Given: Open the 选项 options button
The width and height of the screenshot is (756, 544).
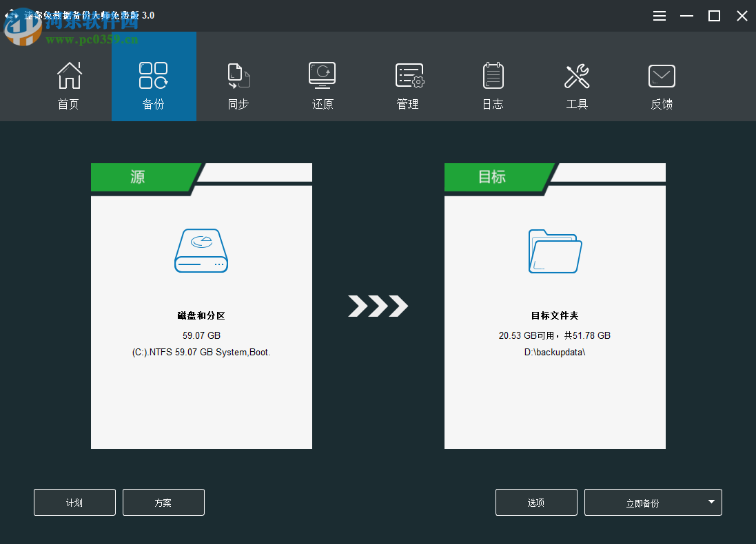Looking at the screenshot, I should (536, 503).
